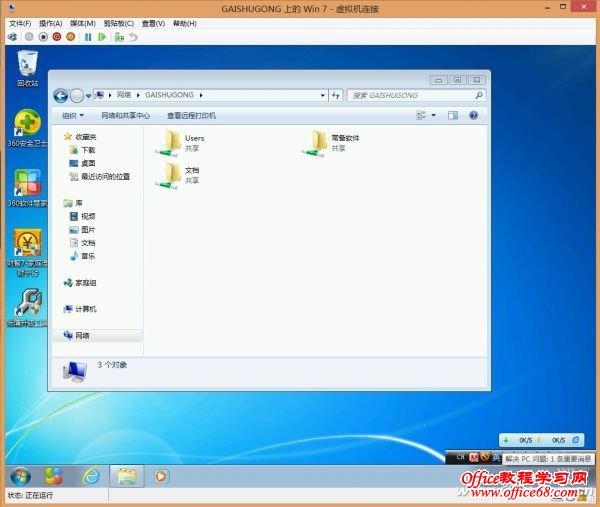Open the 操作(A) menu
Viewport: 600px width, 507px height.
[51, 24]
